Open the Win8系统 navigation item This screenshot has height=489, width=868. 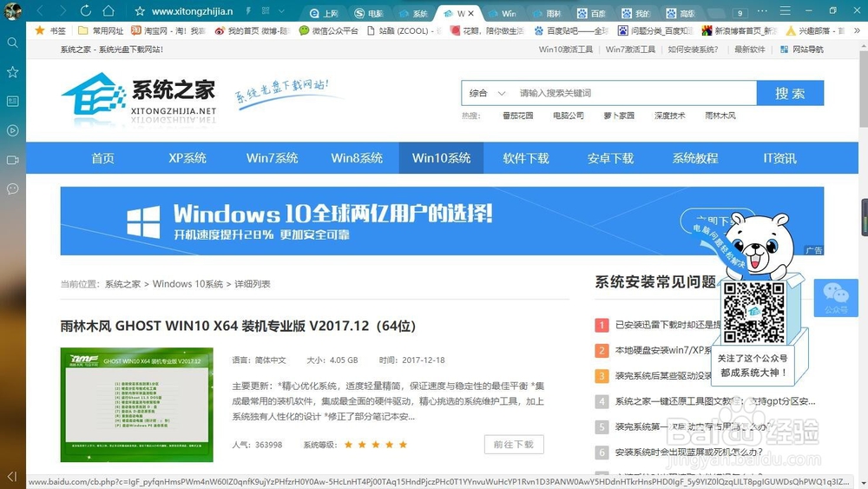tap(357, 158)
